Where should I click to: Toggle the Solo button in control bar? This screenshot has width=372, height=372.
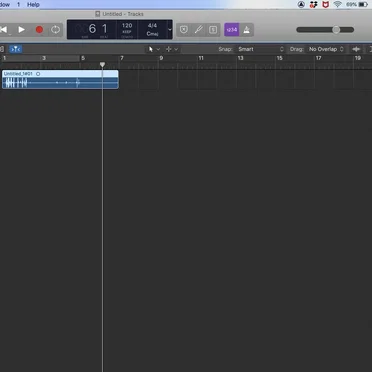[x=213, y=30]
